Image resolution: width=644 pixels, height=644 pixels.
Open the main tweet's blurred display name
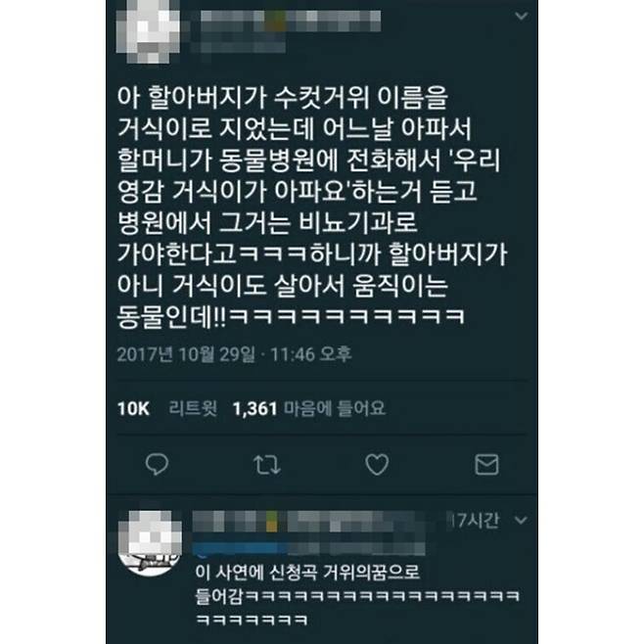pyautogui.click(x=291, y=22)
